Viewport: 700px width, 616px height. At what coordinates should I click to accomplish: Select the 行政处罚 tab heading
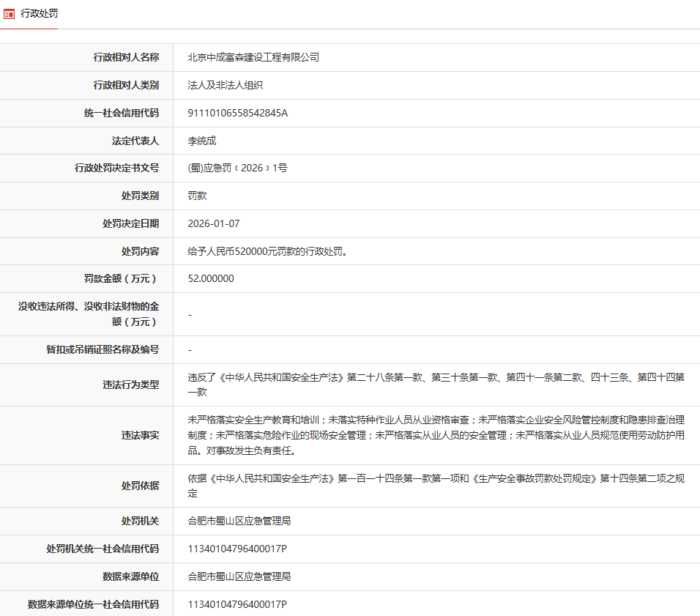40,13
